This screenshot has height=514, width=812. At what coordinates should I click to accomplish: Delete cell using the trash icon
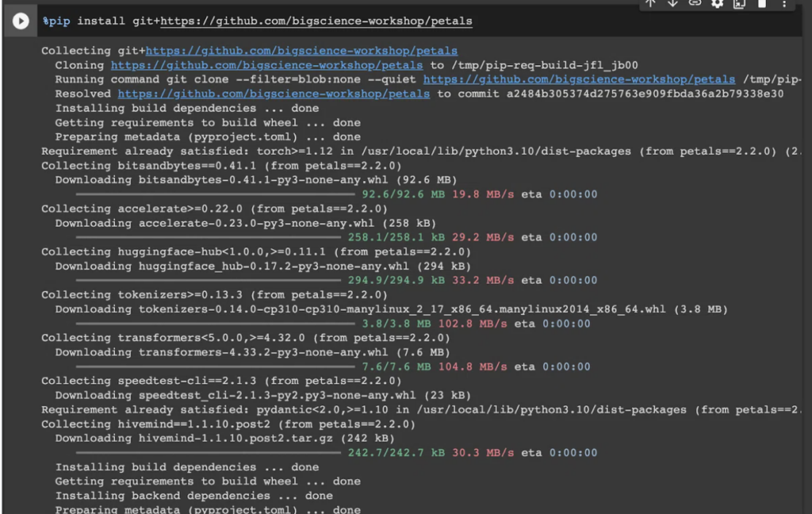[762, 3]
